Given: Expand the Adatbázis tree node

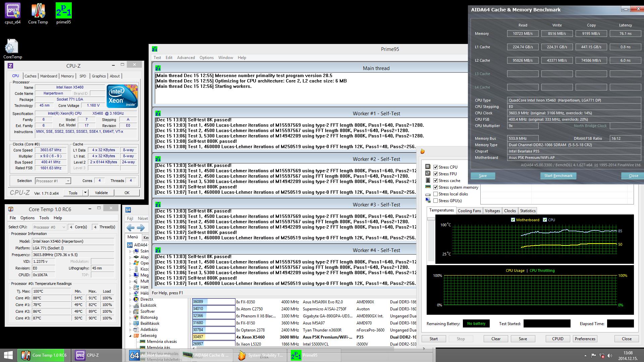Looking at the screenshot, I should (x=130, y=329).
